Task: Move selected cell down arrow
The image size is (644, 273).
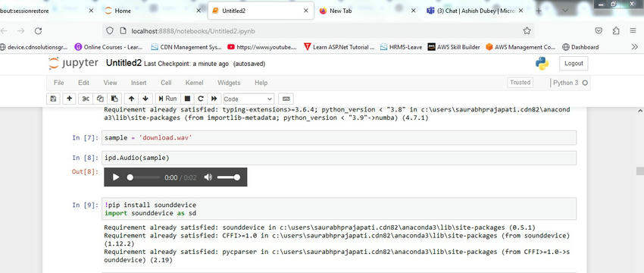Action: (x=145, y=99)
